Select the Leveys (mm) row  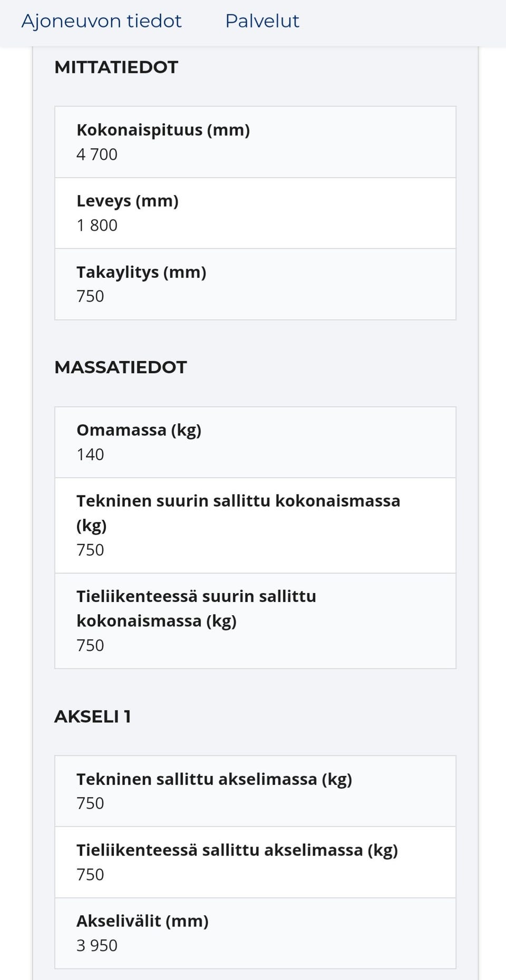(254, 212)
